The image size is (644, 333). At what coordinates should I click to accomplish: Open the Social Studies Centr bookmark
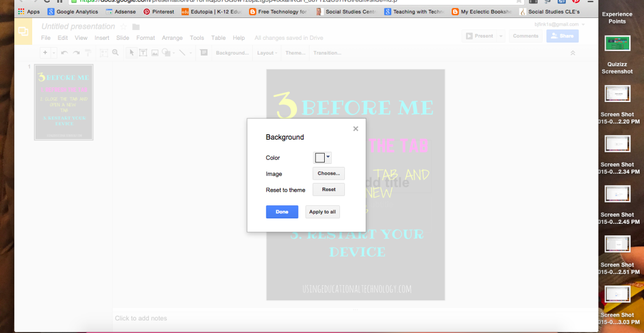[x=346, y=12]
